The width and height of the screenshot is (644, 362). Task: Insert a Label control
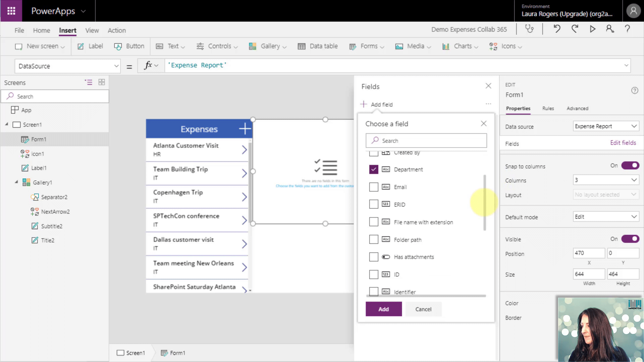[x=90, y=46]
